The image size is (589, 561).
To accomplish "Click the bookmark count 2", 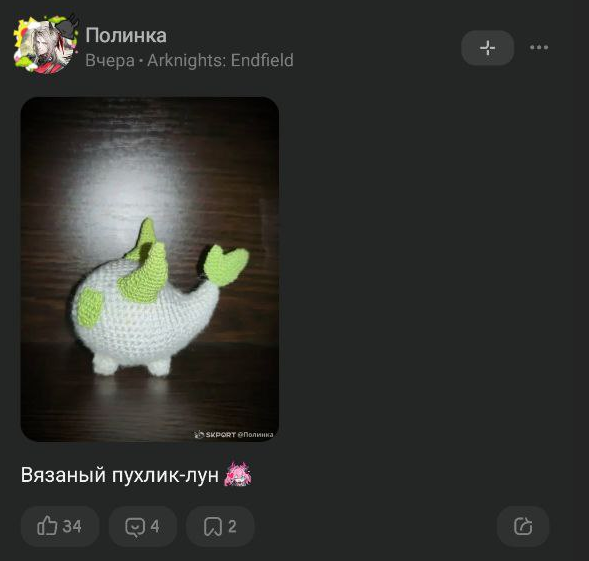I will point(232,526).
